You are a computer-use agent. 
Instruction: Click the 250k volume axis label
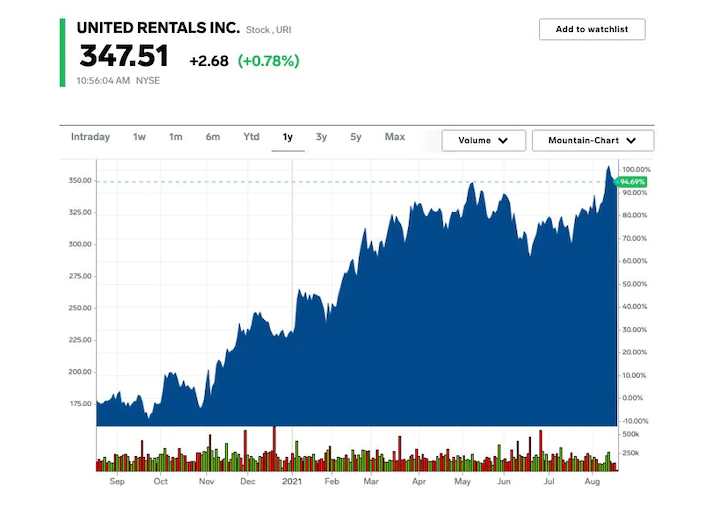630,453
